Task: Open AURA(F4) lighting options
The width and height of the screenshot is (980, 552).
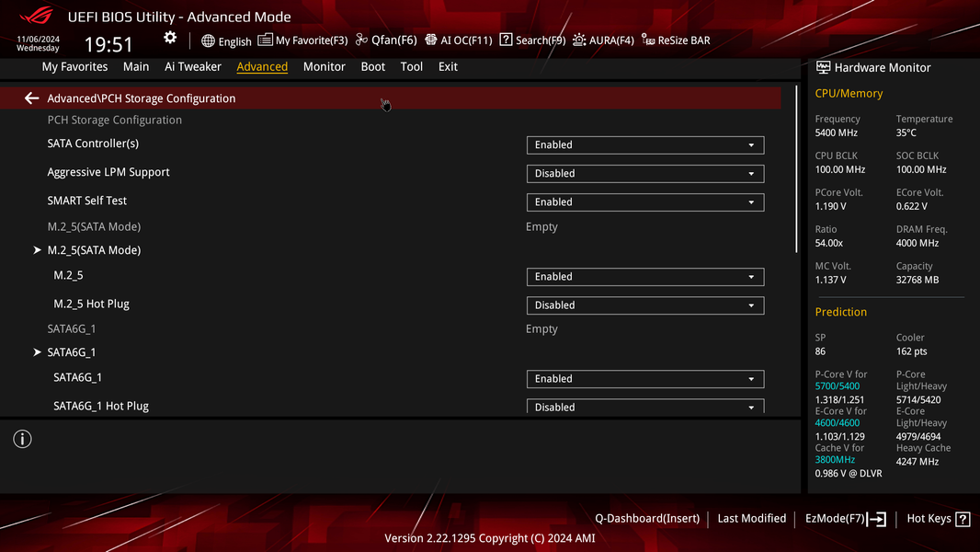Action: tap(603, 40)
